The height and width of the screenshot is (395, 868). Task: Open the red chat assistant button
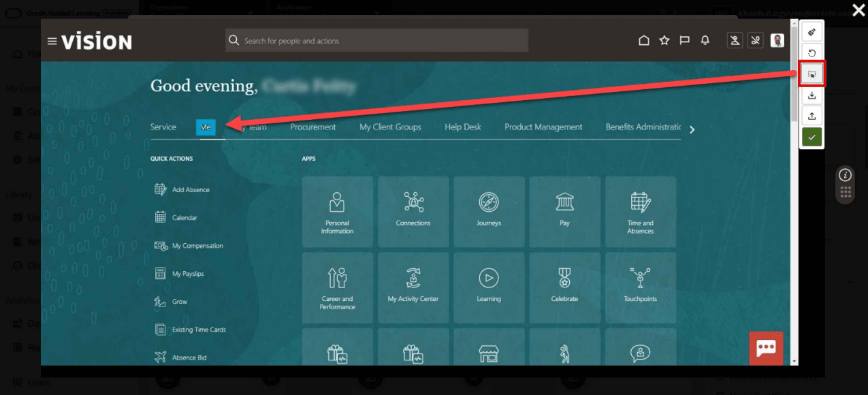(766, 348)
